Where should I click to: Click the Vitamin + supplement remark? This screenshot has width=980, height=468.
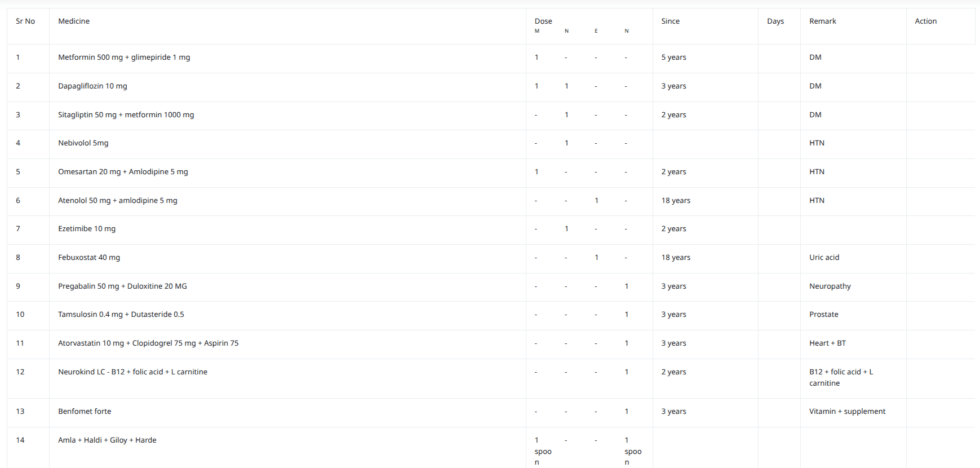click(847, 412)
